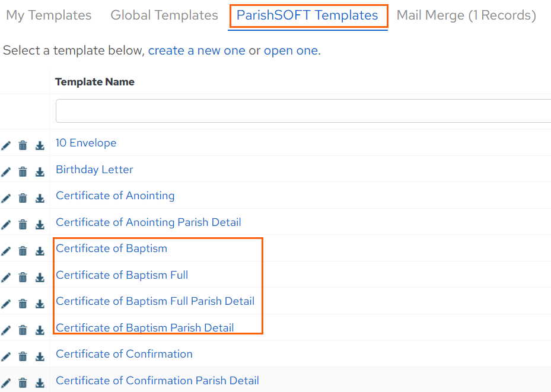Switch to the My Templates tab
Viewport: 551px width, 392px height.
tap(49, 15)
